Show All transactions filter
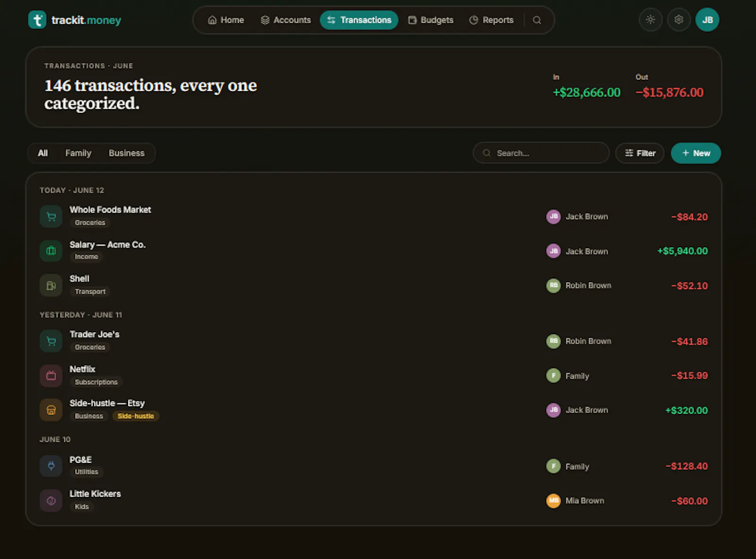 pyautogui.click(x=43, y=153)
